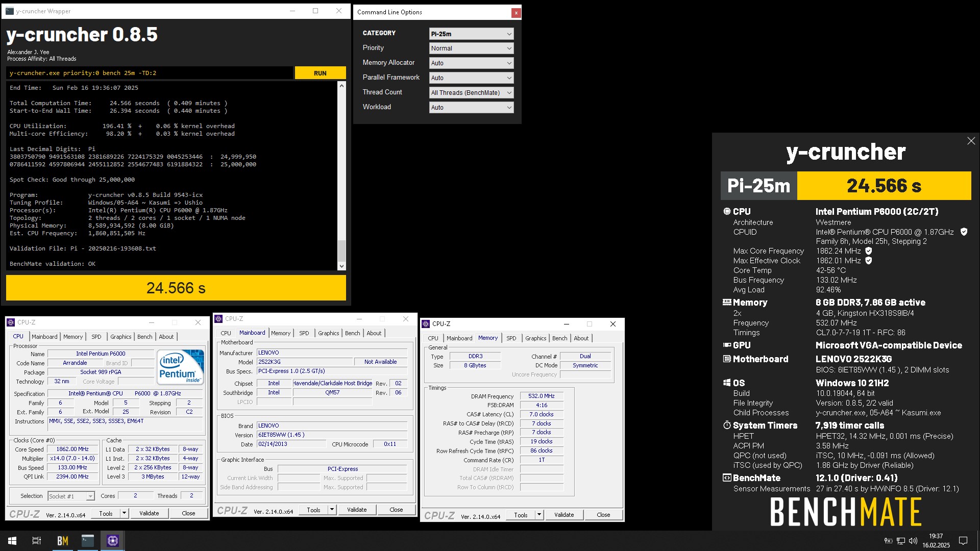Open the Workload dropdown
Screen dimensions: 980x551
(471, 108)
